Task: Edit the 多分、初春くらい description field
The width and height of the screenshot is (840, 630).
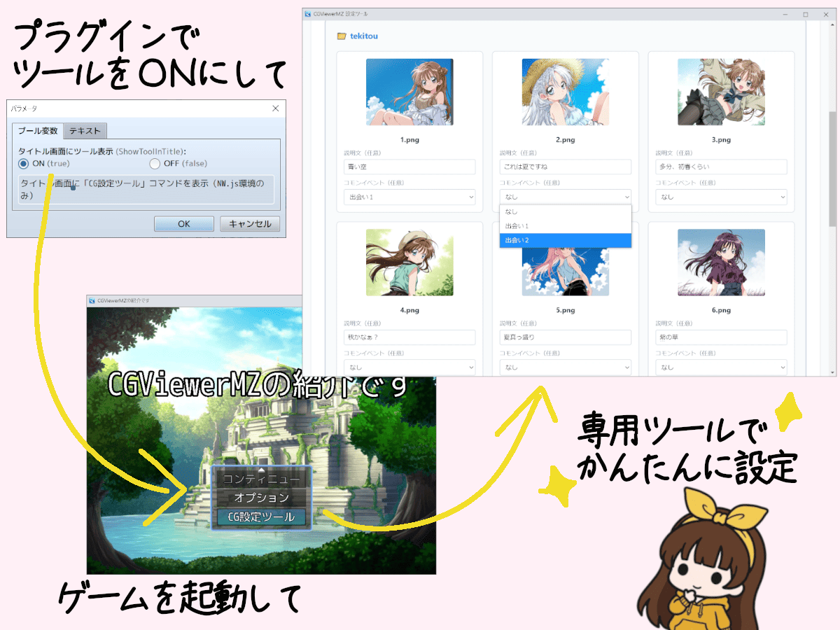Action: pos(721,167)
